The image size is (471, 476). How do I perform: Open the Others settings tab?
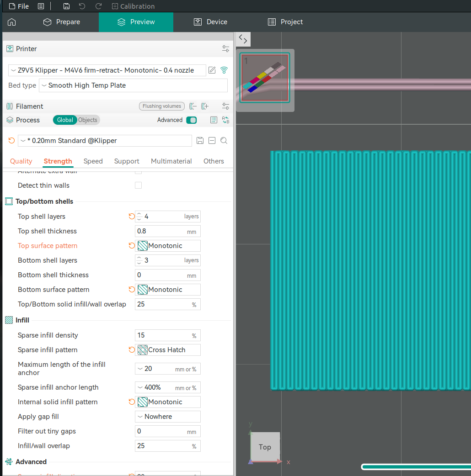pyautogui.click(x=214, y=161)
